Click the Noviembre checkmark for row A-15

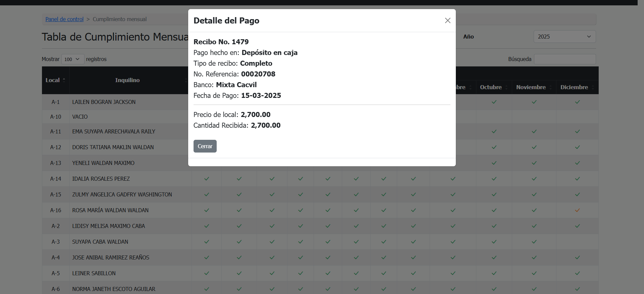tap(534, 195)
